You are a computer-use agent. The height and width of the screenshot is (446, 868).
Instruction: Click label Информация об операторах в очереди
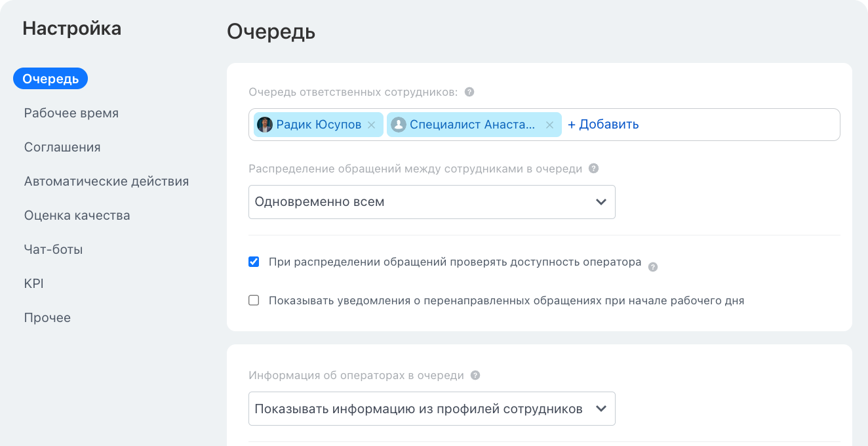point(357,376)
